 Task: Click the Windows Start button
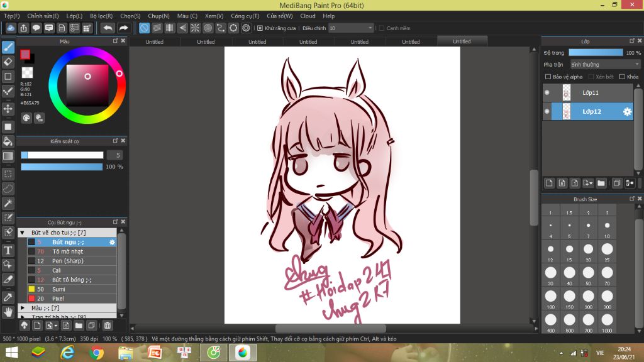point(11,353)
